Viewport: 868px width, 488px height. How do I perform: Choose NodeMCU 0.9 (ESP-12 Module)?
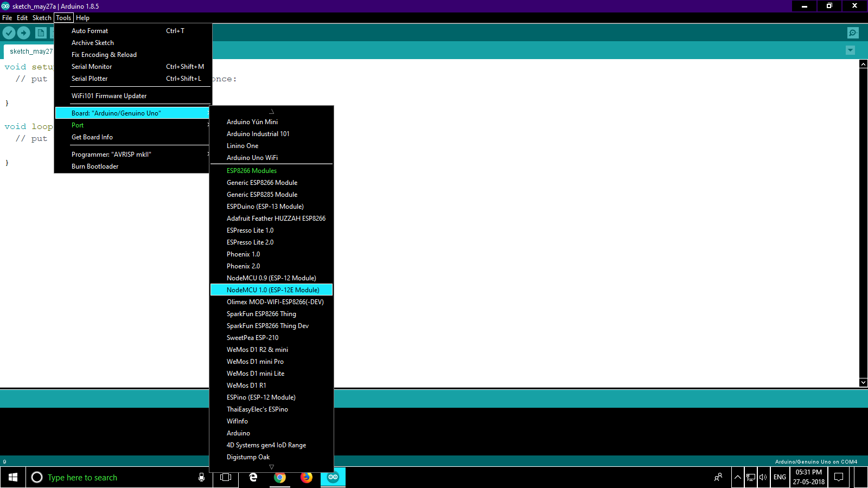271,278
